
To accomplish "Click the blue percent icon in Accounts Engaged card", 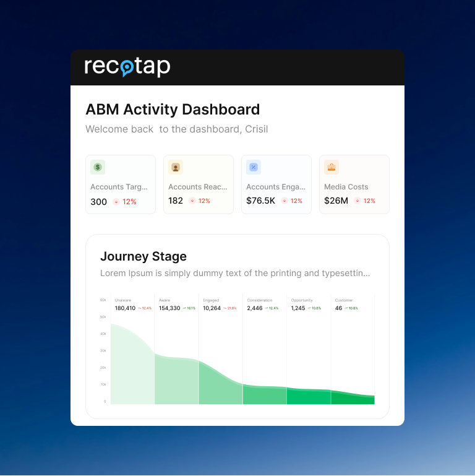I will 254,167.
